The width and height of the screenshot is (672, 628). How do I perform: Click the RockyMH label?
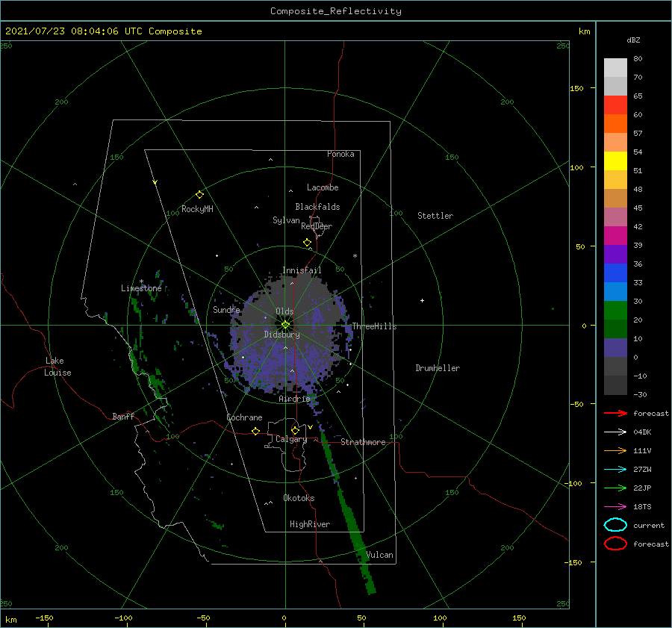(197, 209)
